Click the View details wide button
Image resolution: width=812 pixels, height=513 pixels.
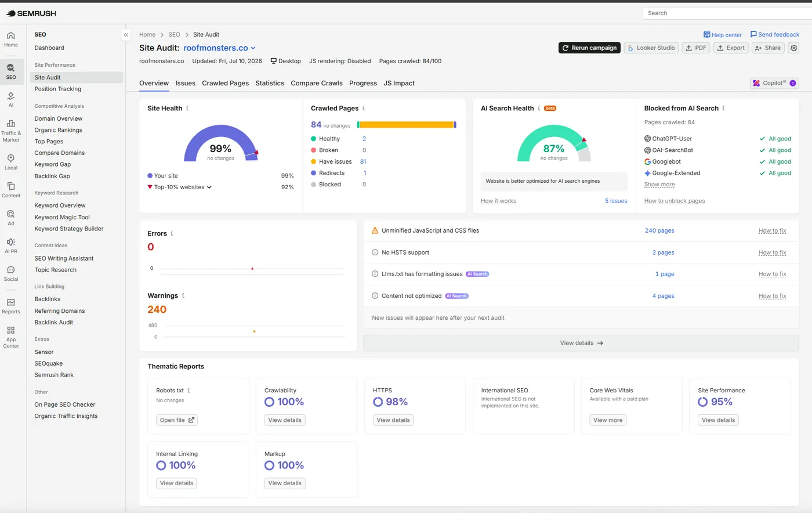tap(581, 343)
